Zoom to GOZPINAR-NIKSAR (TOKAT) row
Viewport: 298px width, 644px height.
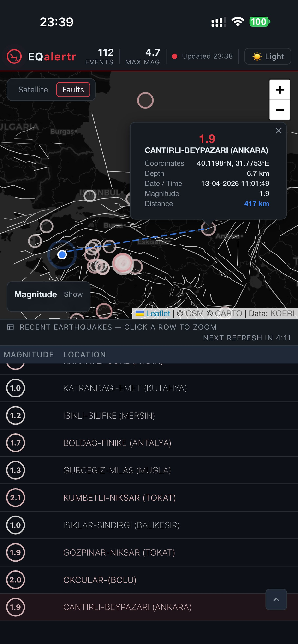click(x=149, y=552)
